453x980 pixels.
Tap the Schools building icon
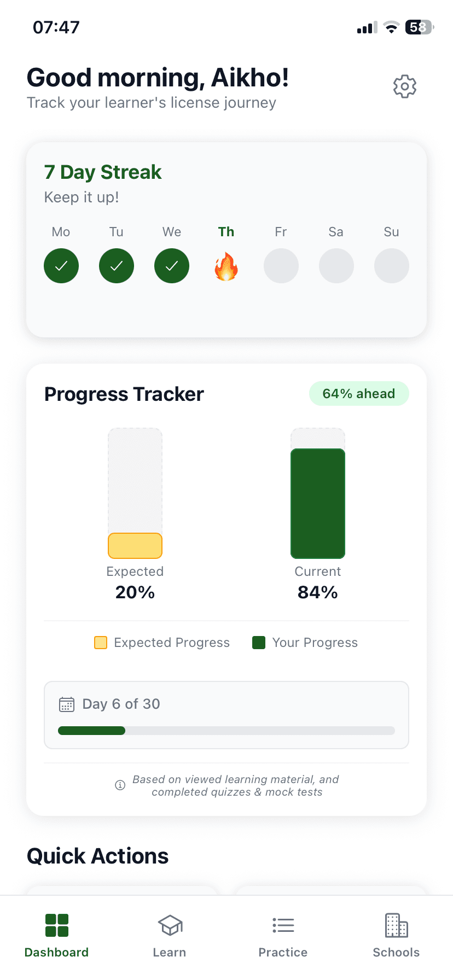[396, 925]
